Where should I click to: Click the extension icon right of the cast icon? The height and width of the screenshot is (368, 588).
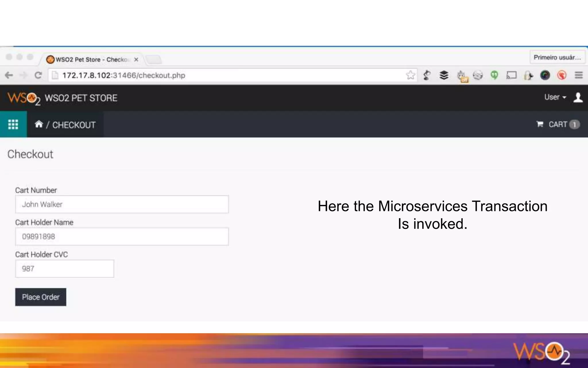[x=528, y=75]
